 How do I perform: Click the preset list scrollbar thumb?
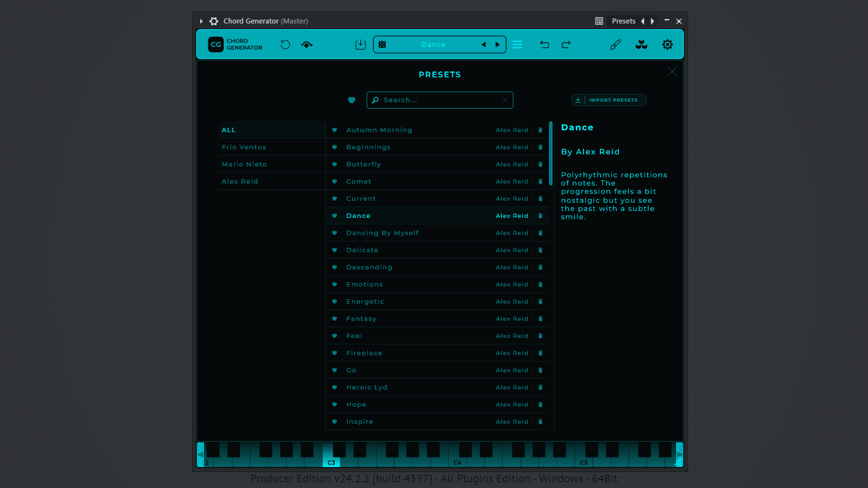pos(551,153)
